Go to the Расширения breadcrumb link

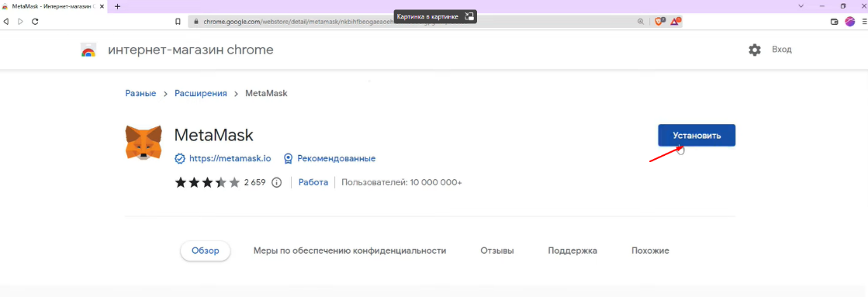click(x=201, y=94)
